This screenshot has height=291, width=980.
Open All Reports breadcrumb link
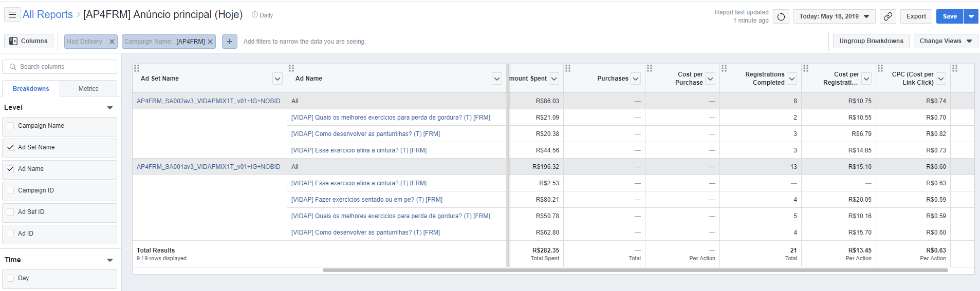48,14
